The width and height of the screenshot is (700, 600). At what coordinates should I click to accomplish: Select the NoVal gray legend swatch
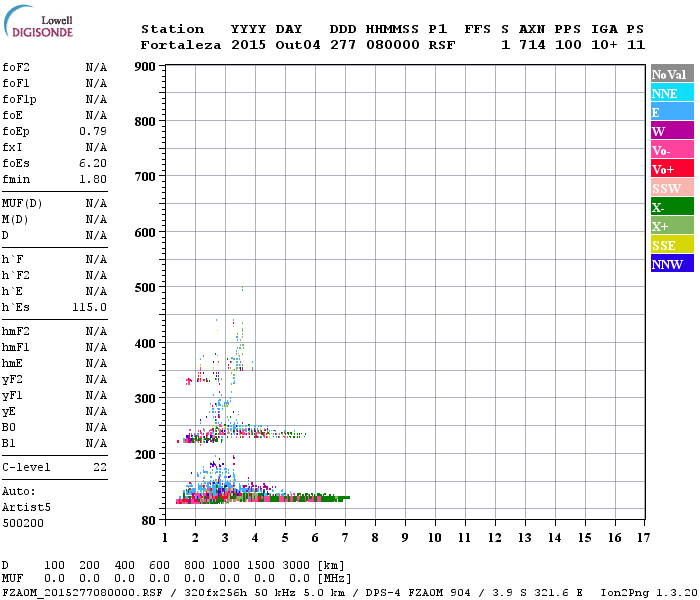point(672,74)
